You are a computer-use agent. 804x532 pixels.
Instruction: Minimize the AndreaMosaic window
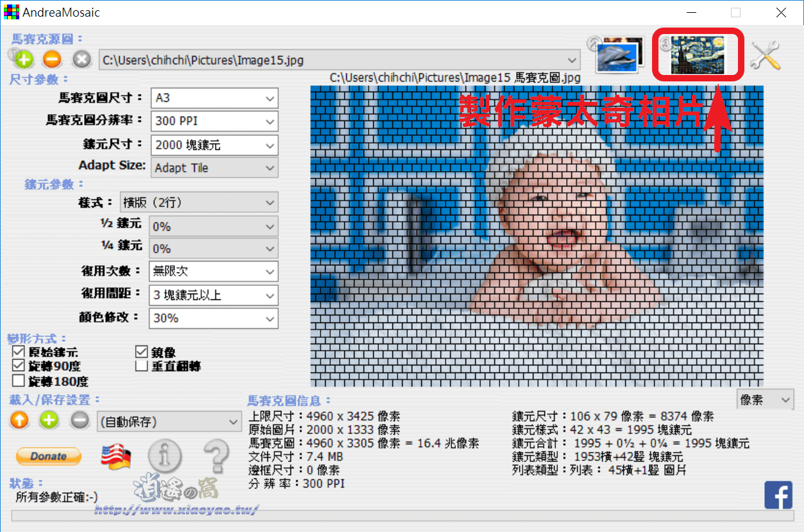point(691,12)
